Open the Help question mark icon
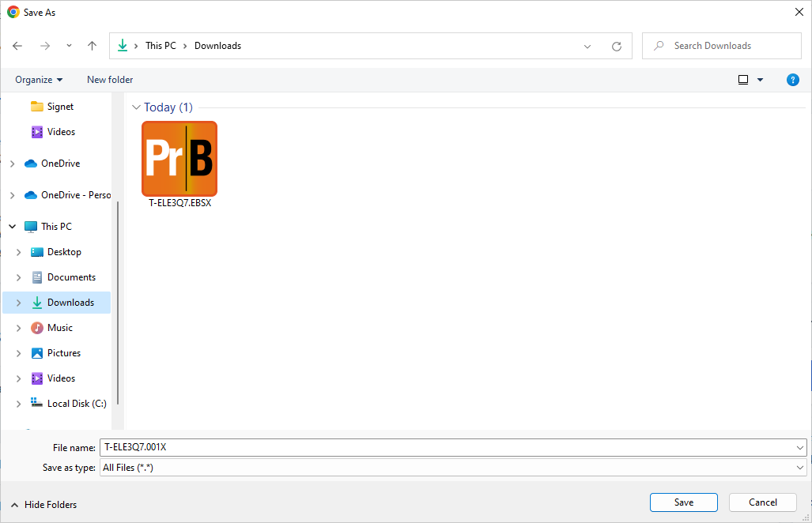This screenshot has height=523, width=812. click(793, 80)
